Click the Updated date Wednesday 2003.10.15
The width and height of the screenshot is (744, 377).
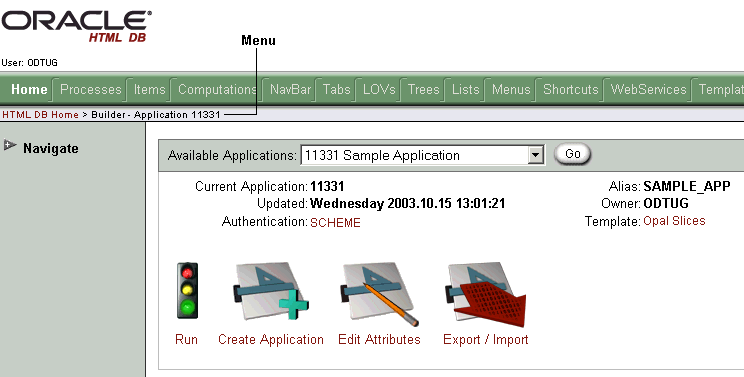(408, 204)
